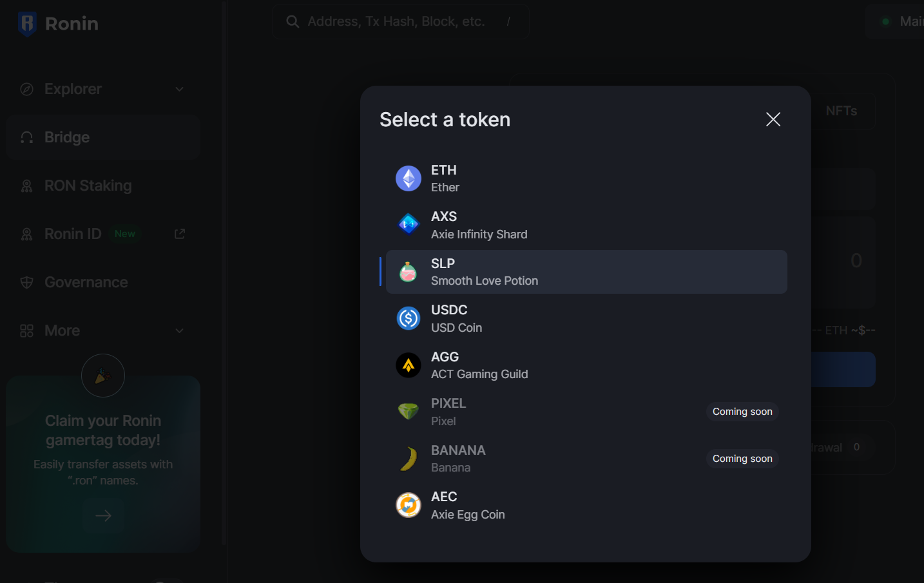Focus the Address, Tx Hash, Block search field
924x583 pixels.
tap(396, 21)
